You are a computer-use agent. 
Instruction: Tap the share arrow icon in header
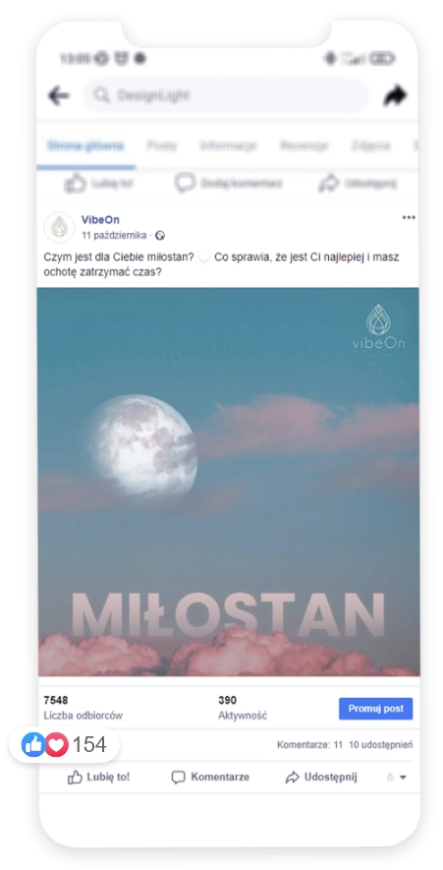pyautogui.click(x=395, y=95)
